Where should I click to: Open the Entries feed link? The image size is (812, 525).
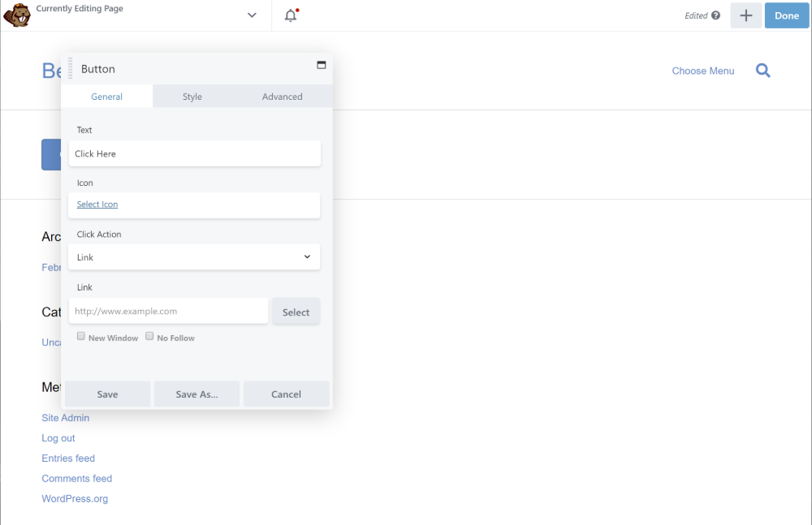(x=68, y=458)
